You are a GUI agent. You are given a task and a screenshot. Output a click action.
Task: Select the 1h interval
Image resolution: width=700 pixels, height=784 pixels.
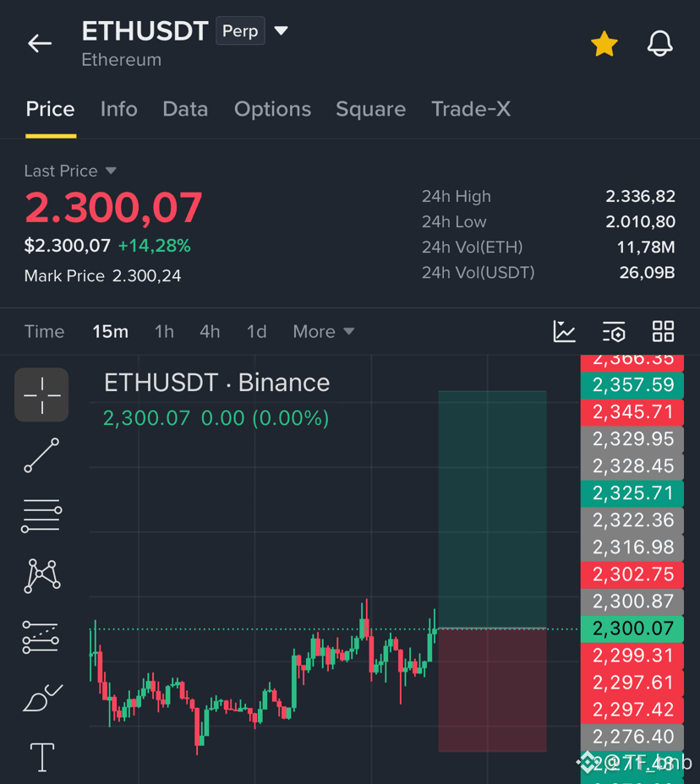(x=164, y=331)
